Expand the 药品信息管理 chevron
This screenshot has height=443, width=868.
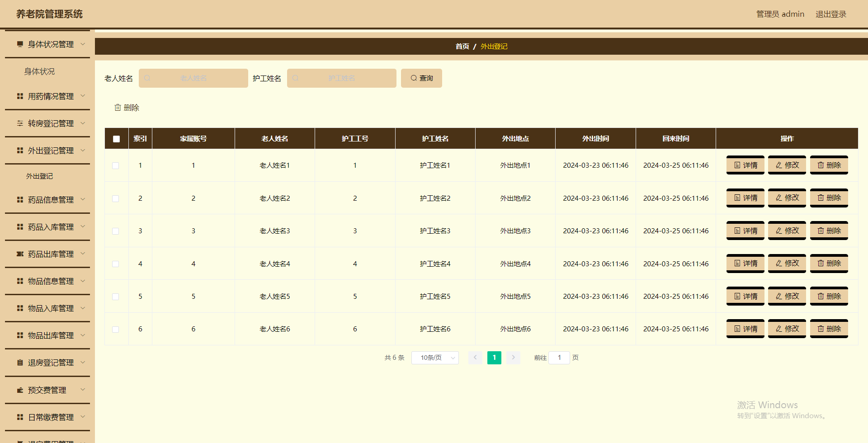83,199
